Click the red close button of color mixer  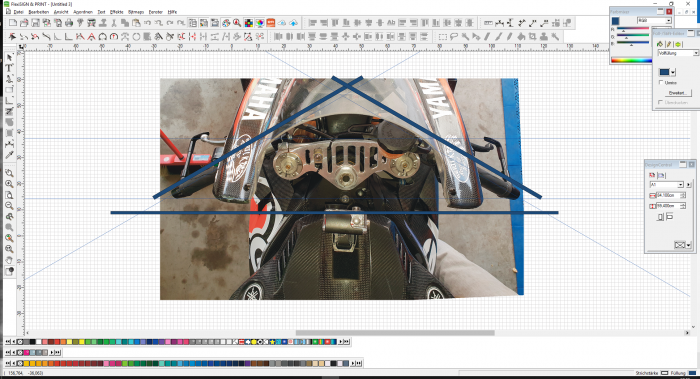[x=669, y=11]
